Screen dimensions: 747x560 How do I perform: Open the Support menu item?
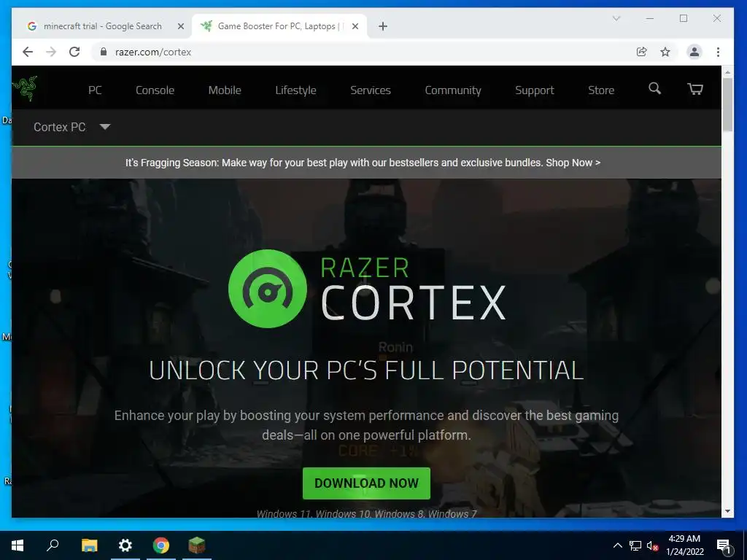pos(535,90)
